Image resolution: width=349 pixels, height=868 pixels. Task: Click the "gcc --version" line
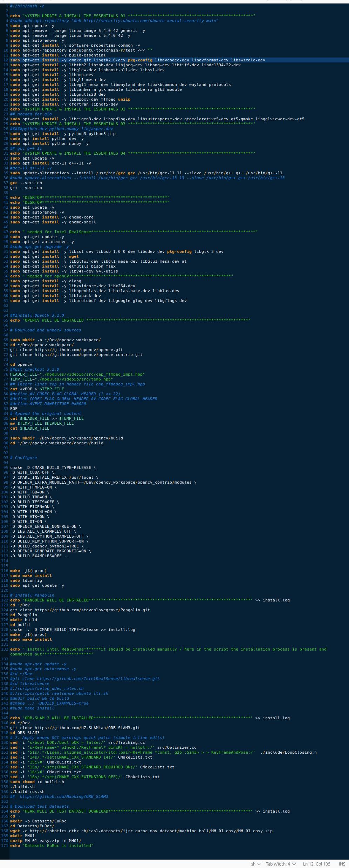pos(26,183)
